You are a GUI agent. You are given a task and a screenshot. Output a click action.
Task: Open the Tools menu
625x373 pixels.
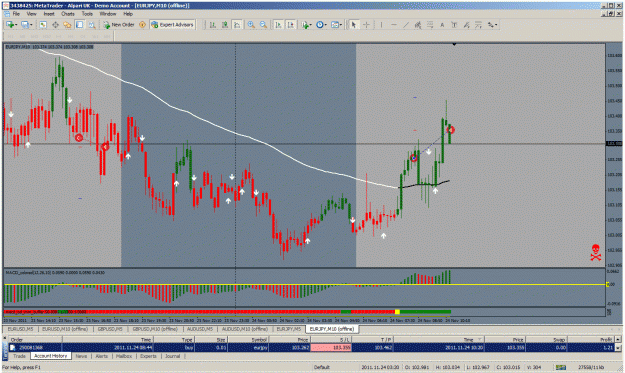point(87,14)
